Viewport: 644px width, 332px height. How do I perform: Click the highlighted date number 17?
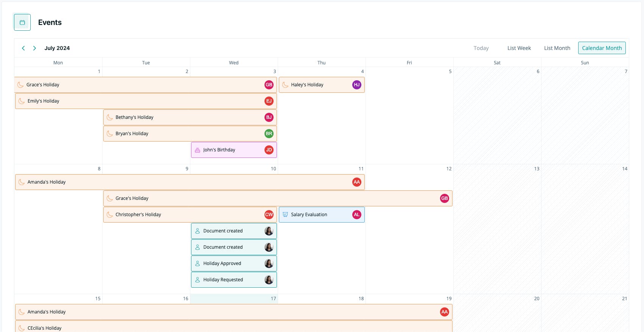(x=273, y=299)
